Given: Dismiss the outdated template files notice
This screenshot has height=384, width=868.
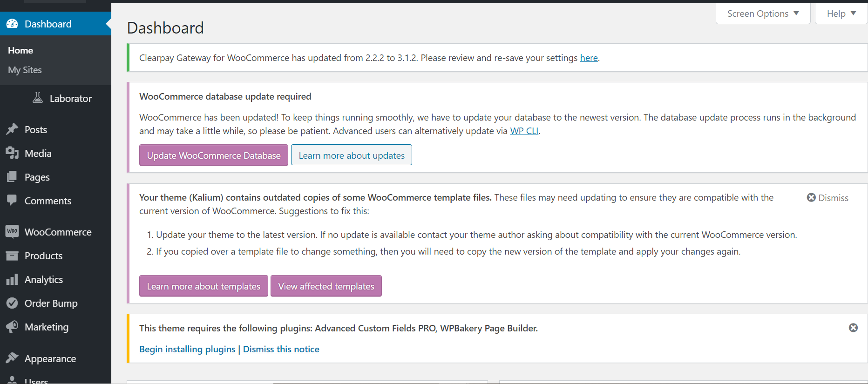Looking at the screenshot, I should point(827,198).
